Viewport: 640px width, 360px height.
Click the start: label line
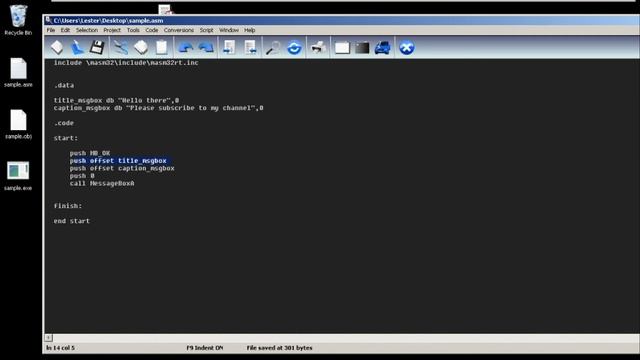[66, 138]
